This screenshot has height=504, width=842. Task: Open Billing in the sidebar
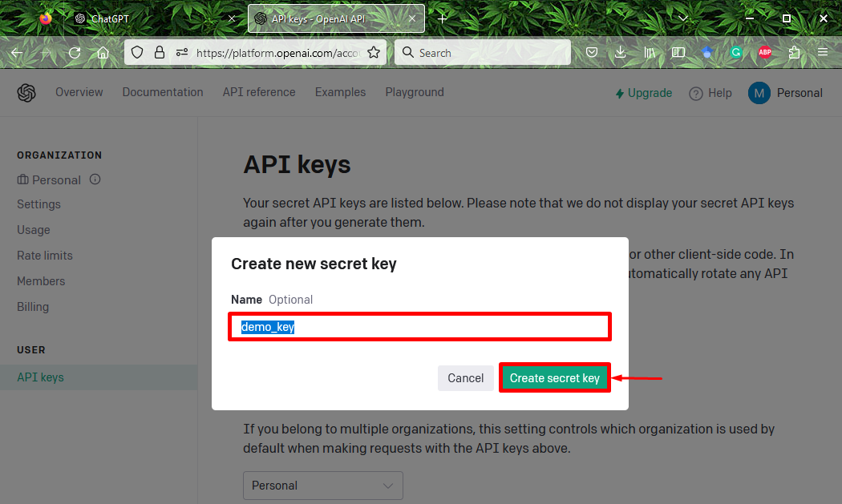point(33,307)
